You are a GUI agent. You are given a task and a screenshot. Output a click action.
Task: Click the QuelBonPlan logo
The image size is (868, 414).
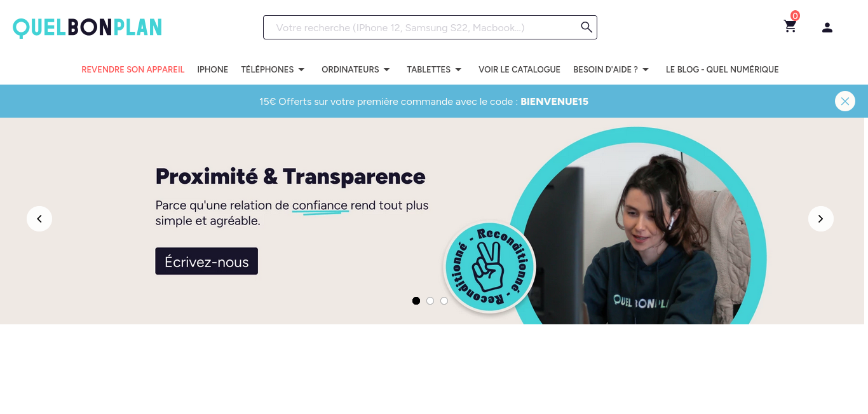click(x=87, y=27)
